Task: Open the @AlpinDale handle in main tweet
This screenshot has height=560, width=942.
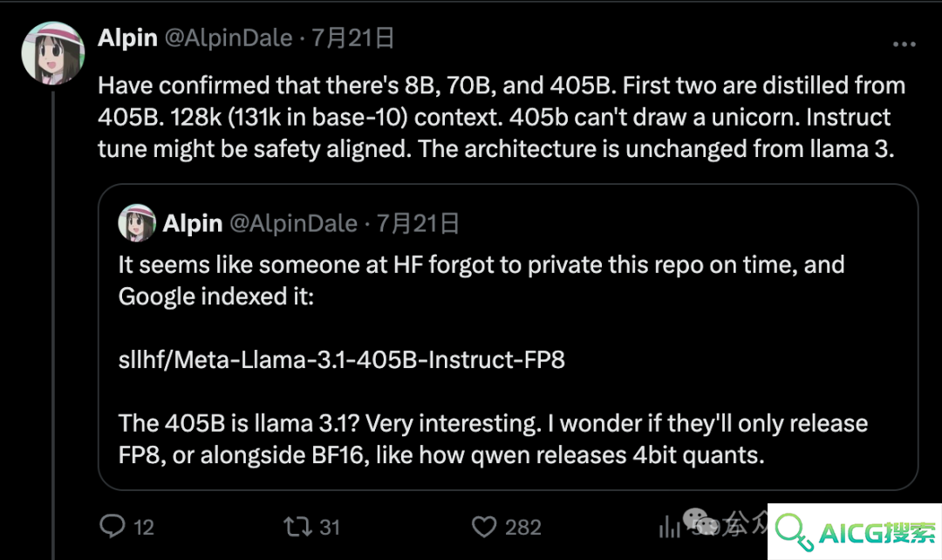Action: pos(229,38)
